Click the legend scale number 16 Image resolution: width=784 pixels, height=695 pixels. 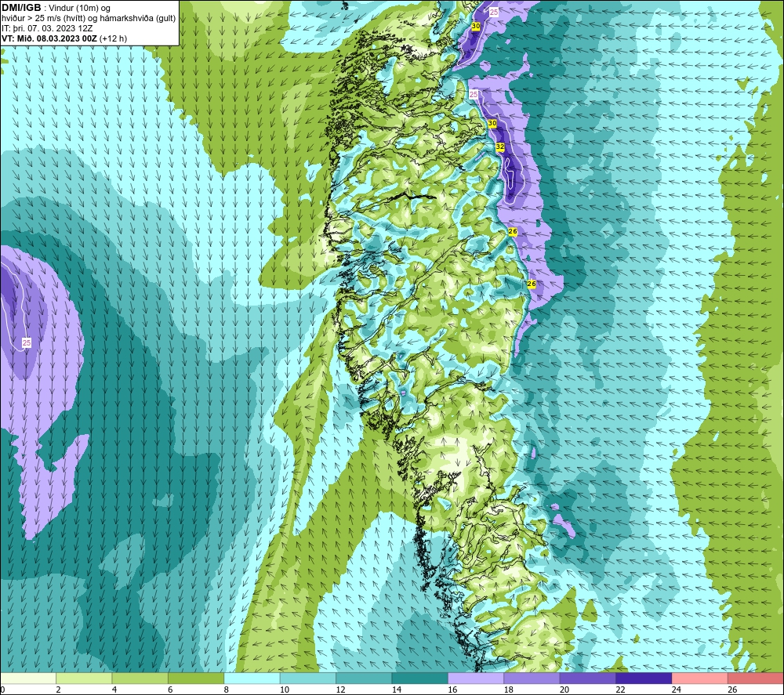pos(452,690)
